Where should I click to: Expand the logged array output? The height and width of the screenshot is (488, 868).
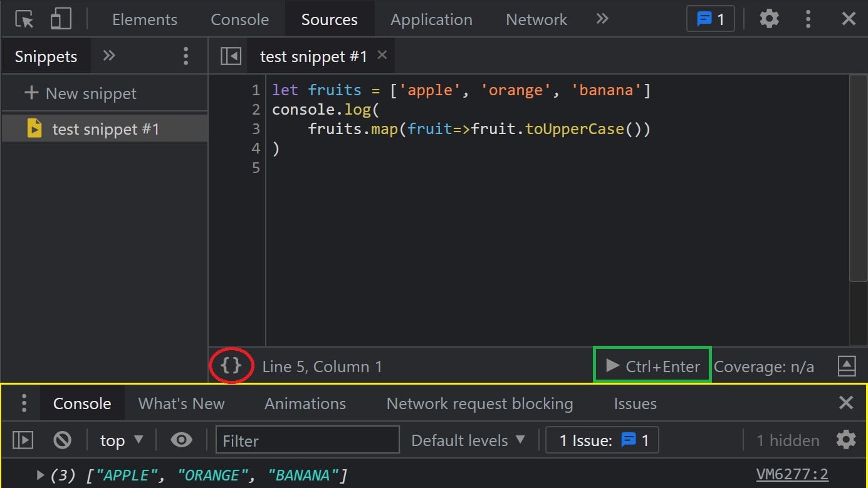pyautogui.click(x=40, y=475)
